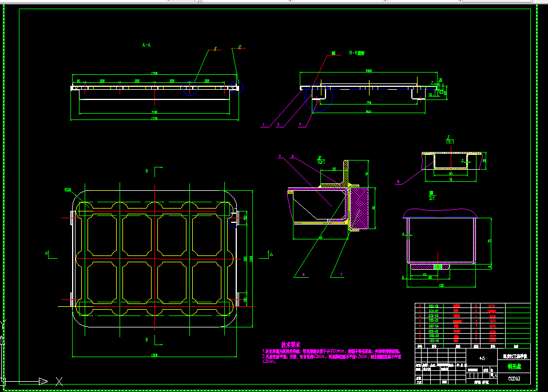Image resolution: width=548 pixels, height=392 pixels.
Task: Select parts list code in row 5
Action: pyautogui.click(x=434, y=321)
